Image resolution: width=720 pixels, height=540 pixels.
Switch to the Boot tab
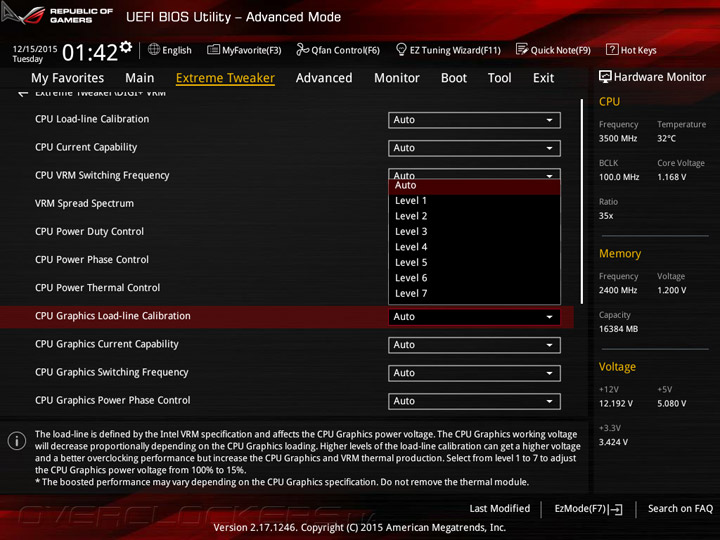click(x=454, y=78)
